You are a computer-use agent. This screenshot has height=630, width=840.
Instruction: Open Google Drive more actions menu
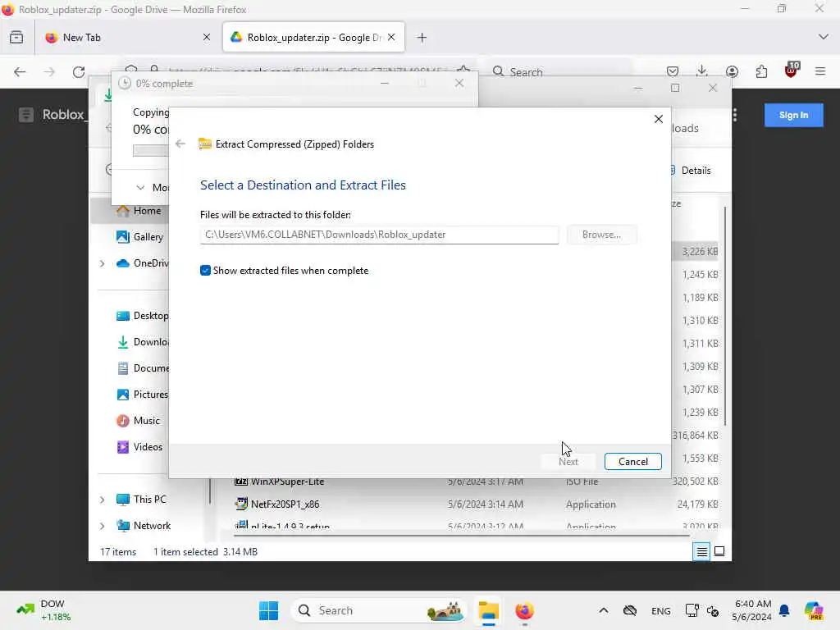[x=735, y=115]
